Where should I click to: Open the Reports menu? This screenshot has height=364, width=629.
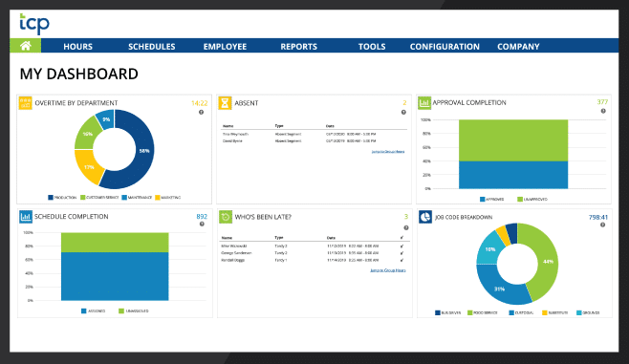pyautogui.click(x=299, y=47)
